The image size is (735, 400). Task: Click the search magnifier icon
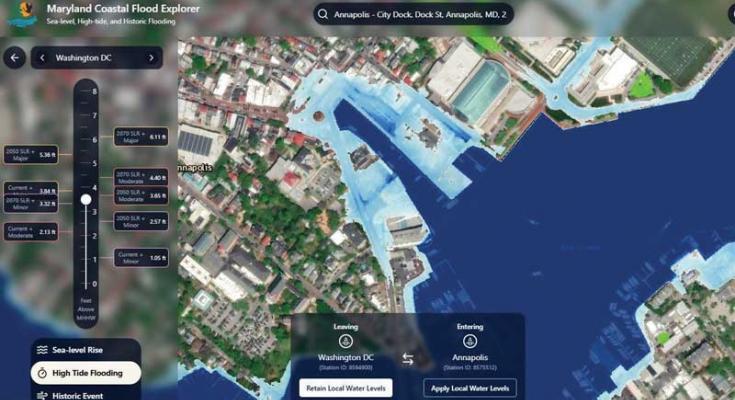coord(324,14)
